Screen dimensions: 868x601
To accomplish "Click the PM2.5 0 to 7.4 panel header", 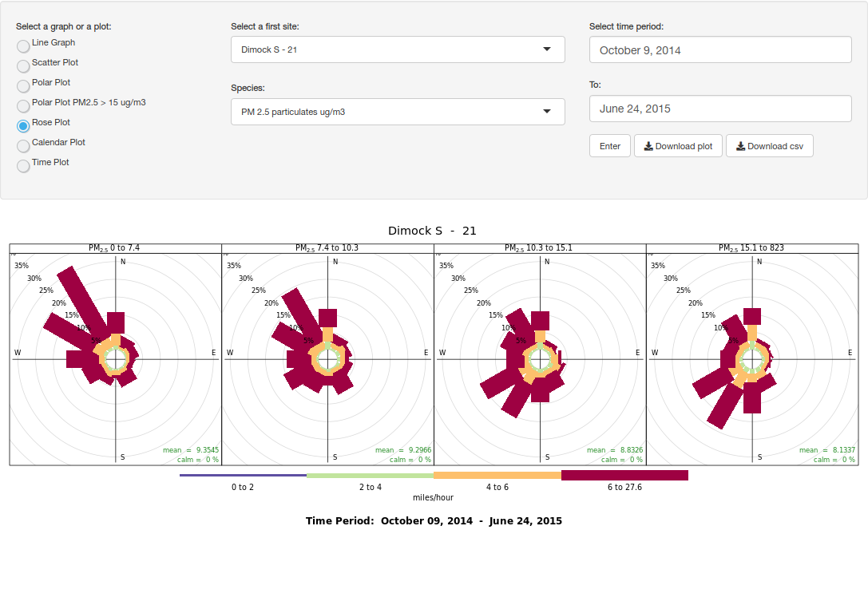I will (x=115, y=248).
